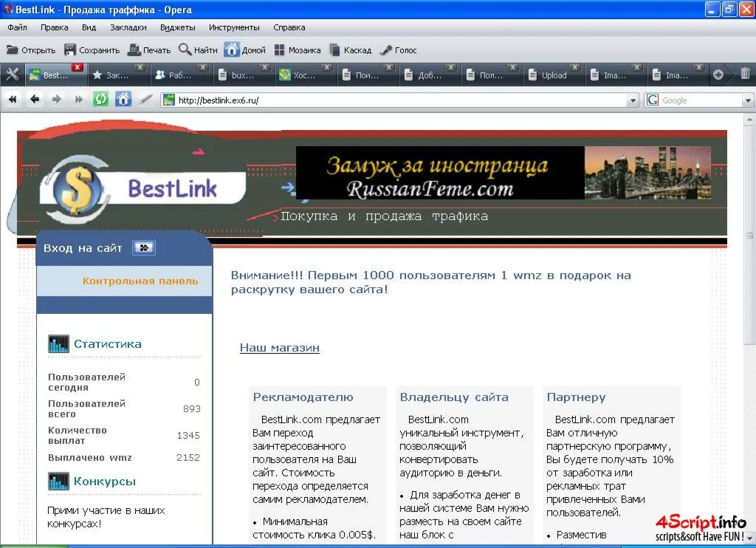Viewport: 756px width, 548px height.
Task: Open the Наш магазин link
Action: pyautogui.click(x=279, y=347)
